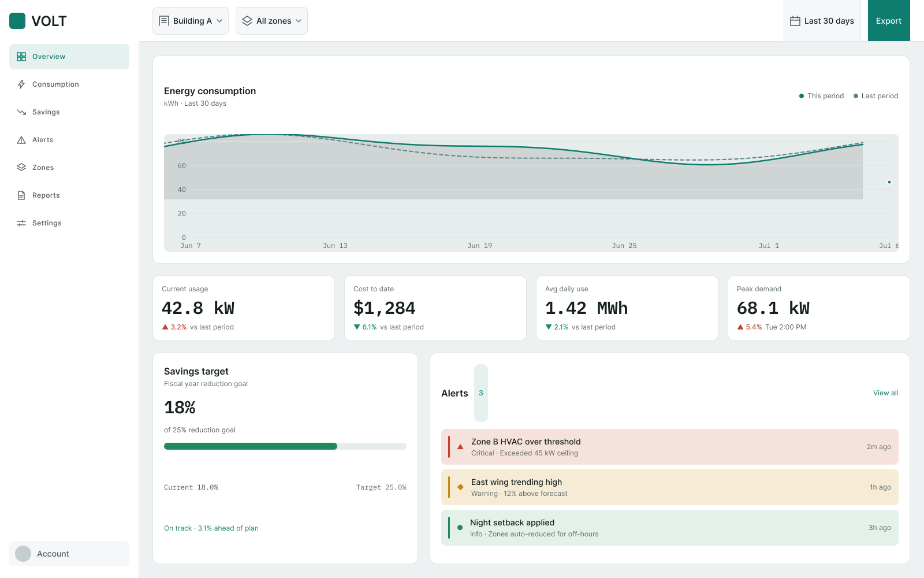Toggle the Last period legend entry
This screenshot has width=924, height=578.
pyautogui.click(x=875, y=96)
